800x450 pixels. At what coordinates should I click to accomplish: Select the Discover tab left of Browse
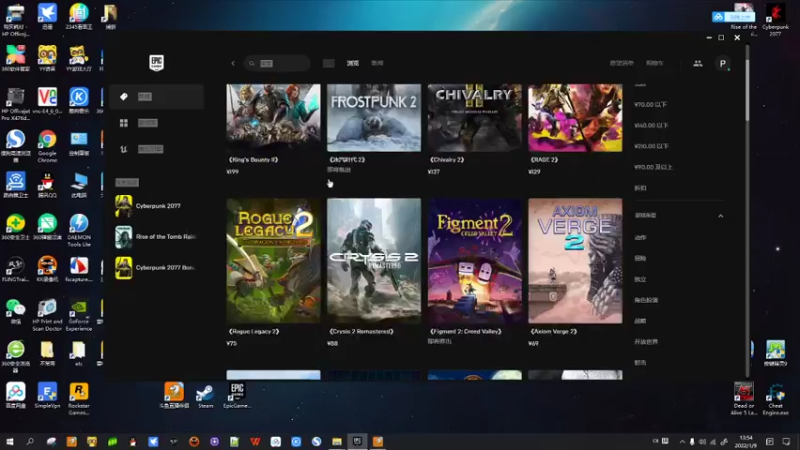[x=329, y=63]
